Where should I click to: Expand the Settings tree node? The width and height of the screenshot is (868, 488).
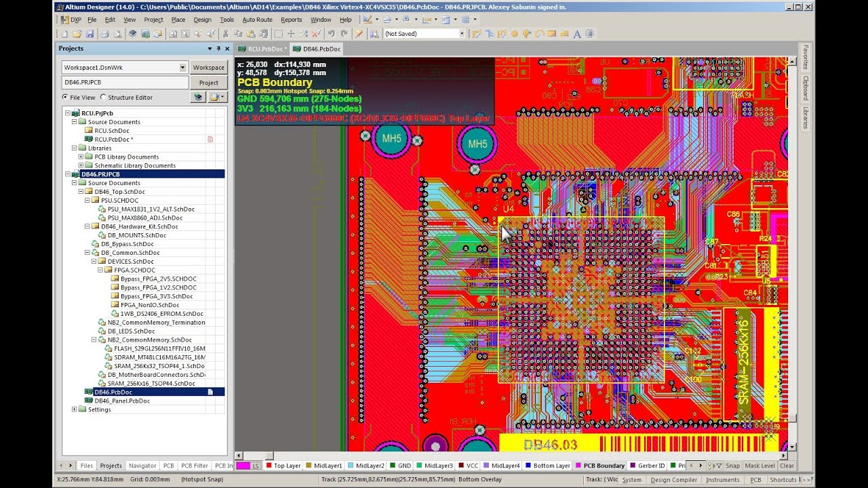click(75, 409)
